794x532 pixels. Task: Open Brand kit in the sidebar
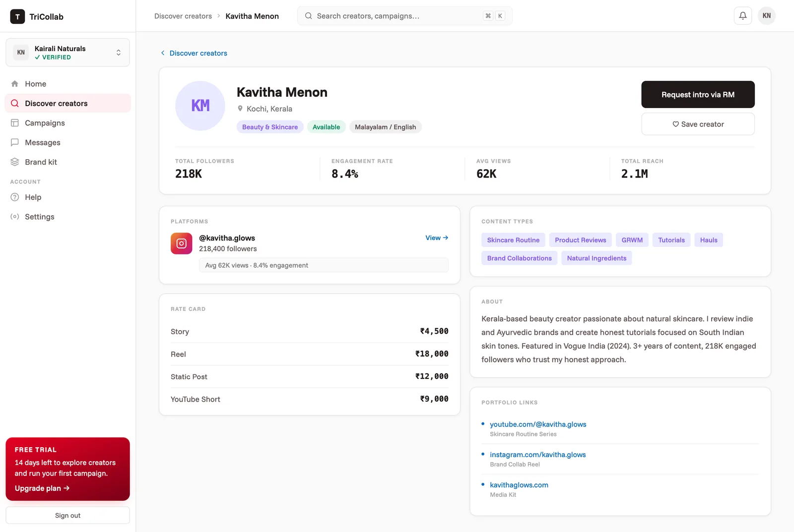(67, 162)
